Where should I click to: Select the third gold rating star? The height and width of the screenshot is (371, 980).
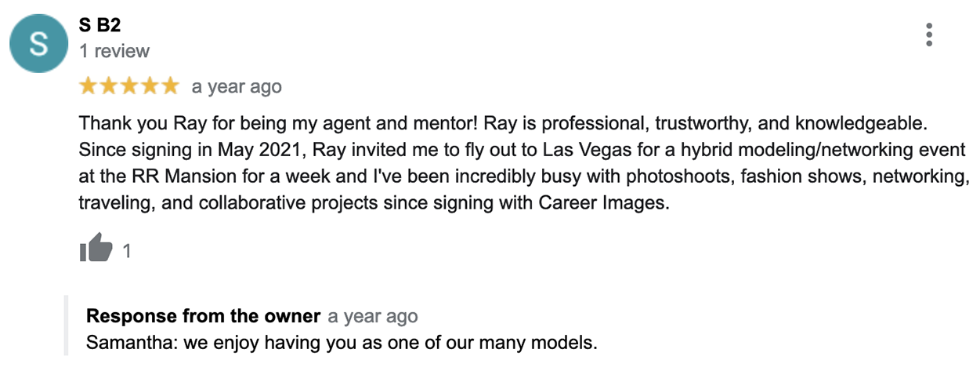tap(129, 86)
